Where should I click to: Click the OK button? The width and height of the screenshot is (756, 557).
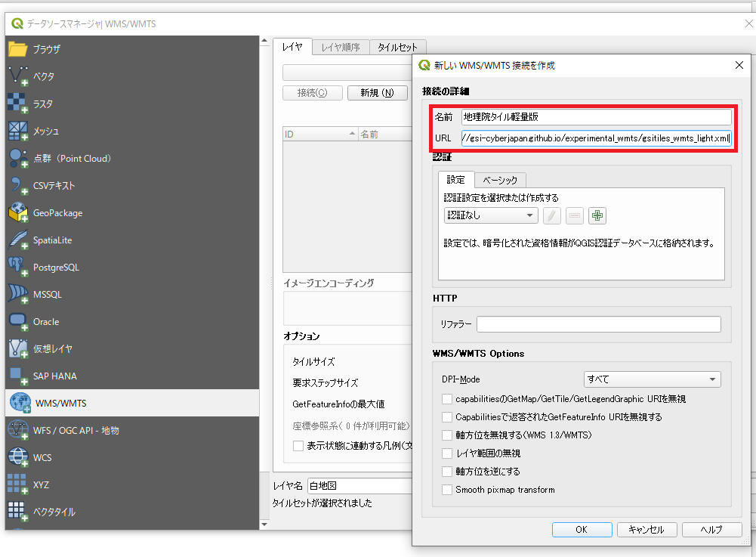582,530
